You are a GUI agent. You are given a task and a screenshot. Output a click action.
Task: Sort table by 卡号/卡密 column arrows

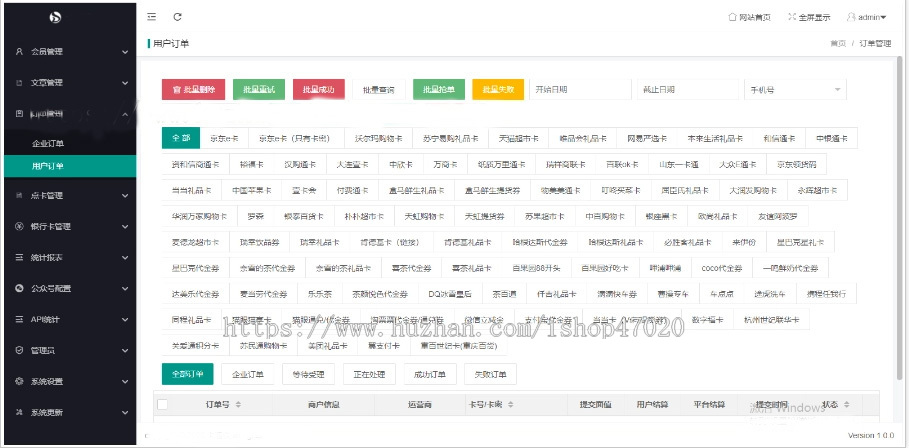[513, 404]
